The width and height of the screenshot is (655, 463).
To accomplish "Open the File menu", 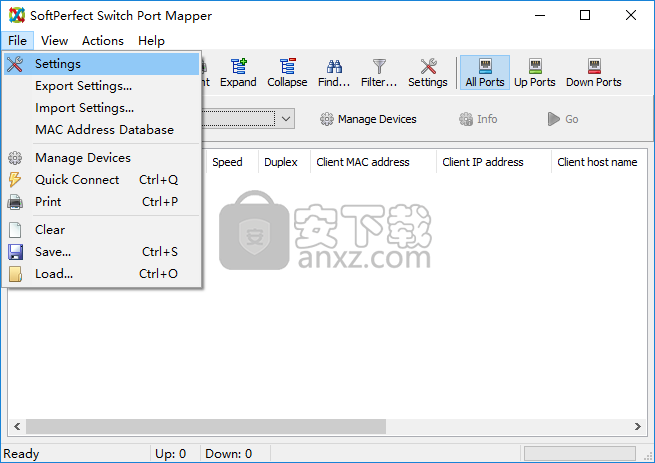I will point(17,41).
